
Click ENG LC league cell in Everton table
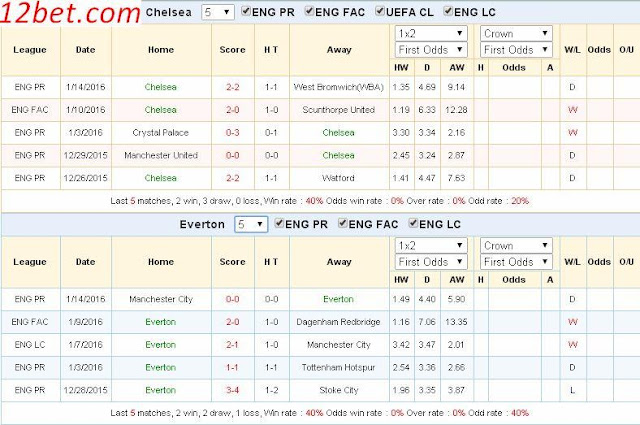(30, 345)
